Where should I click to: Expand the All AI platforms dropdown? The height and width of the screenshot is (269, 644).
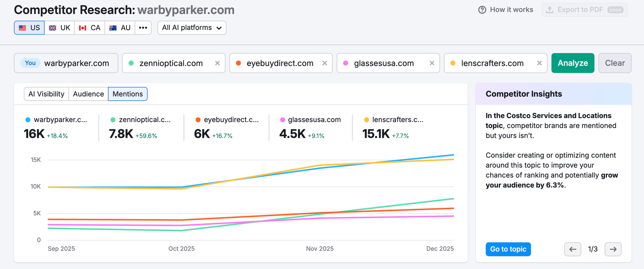[192, 28]
